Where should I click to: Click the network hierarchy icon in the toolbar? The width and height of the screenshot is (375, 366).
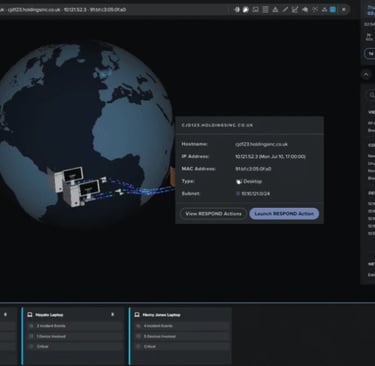[x=324, y=10]
